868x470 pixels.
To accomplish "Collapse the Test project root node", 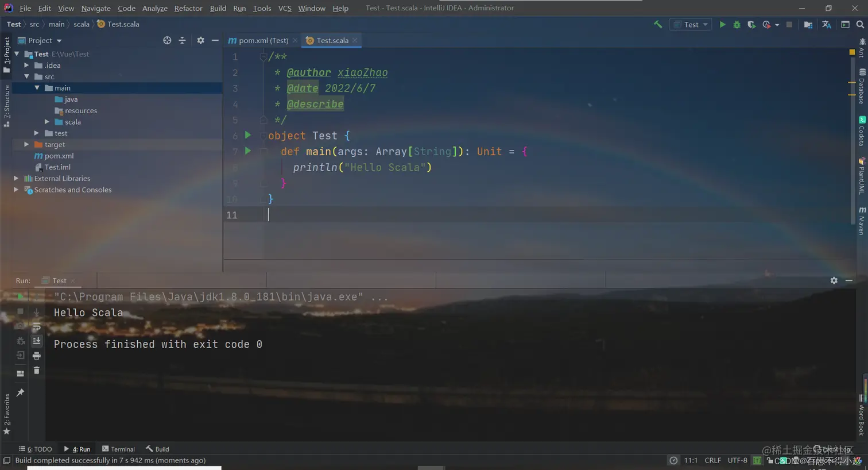I will [x=17, y=54].
